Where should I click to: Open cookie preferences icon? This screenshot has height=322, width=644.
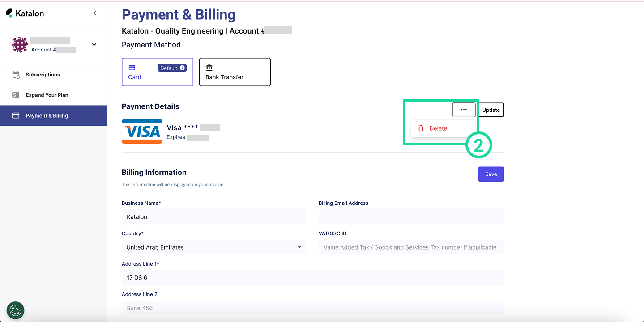pos(16,310)
